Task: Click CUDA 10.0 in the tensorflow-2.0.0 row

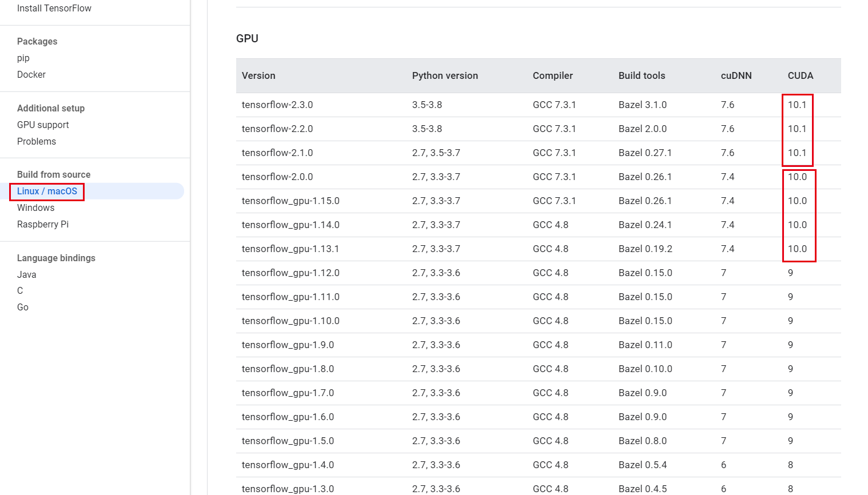Action: coord(798,177)
